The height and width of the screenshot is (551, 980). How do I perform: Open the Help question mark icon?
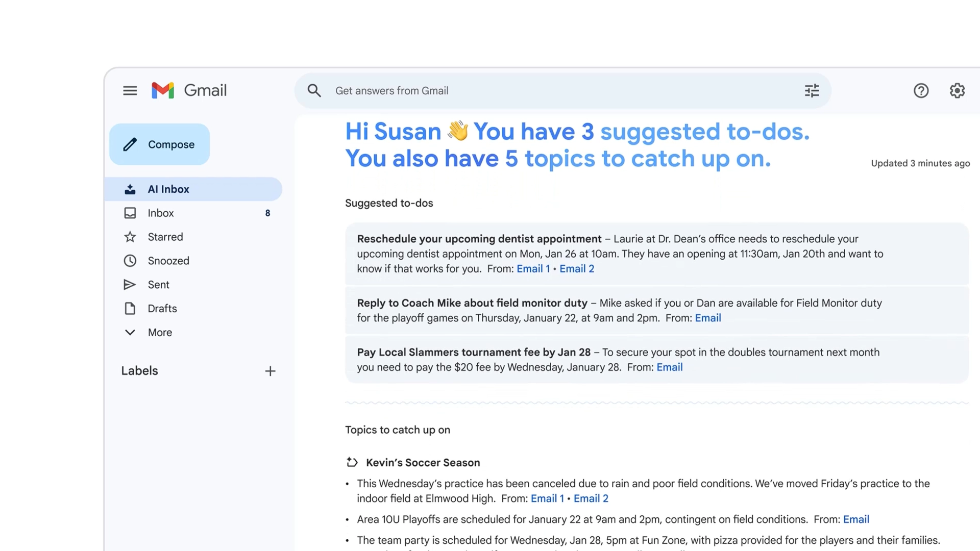[x=921, y=91]
